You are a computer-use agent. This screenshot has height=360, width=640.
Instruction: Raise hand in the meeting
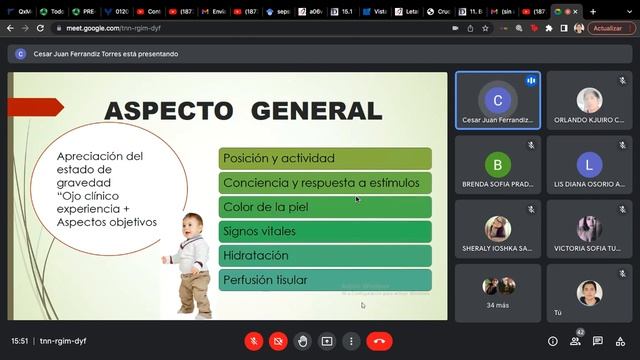[302, 341]
